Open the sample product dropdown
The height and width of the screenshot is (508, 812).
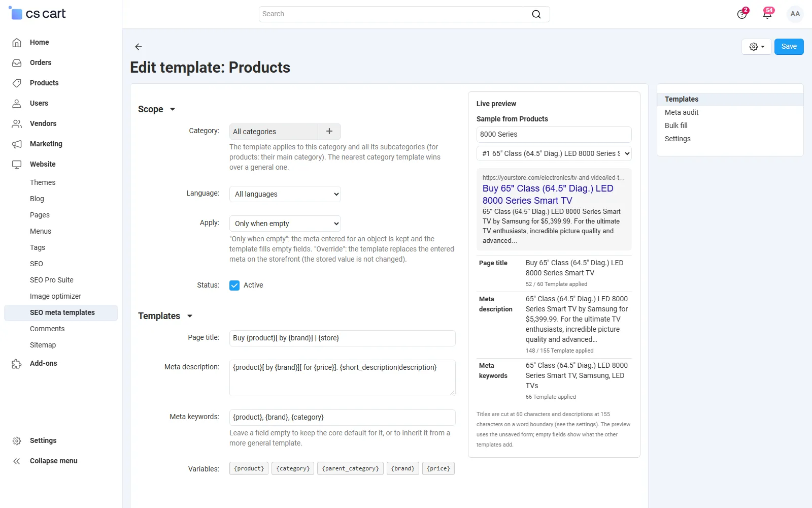pos(554,153)
